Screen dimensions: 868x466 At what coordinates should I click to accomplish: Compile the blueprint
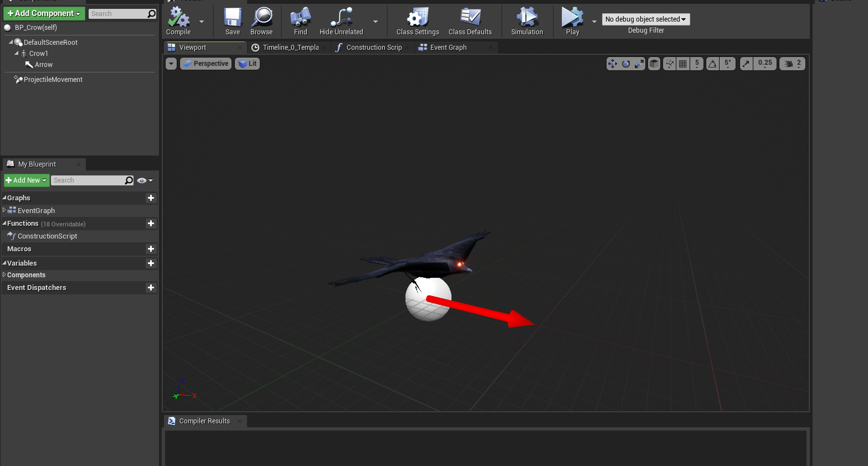(x=178, y=21)
